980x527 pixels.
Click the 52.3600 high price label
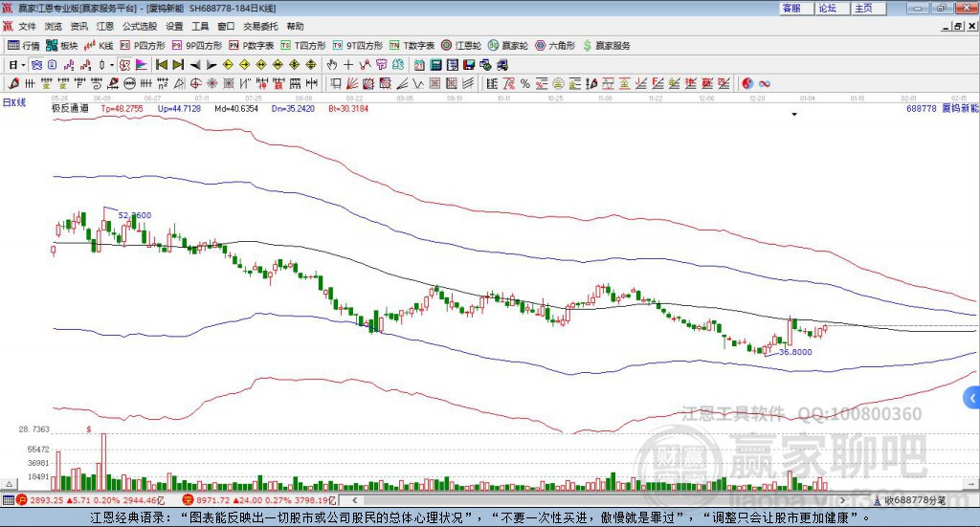coord(134,215)
